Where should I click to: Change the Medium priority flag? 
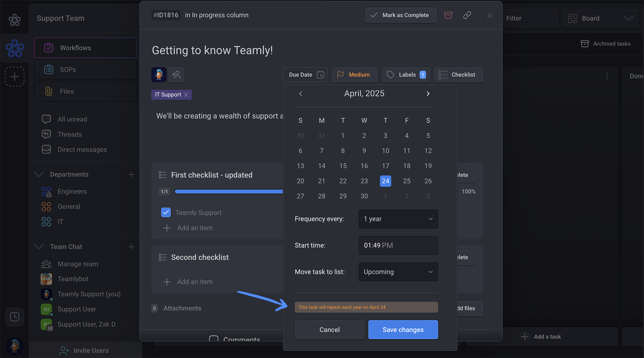354,75
